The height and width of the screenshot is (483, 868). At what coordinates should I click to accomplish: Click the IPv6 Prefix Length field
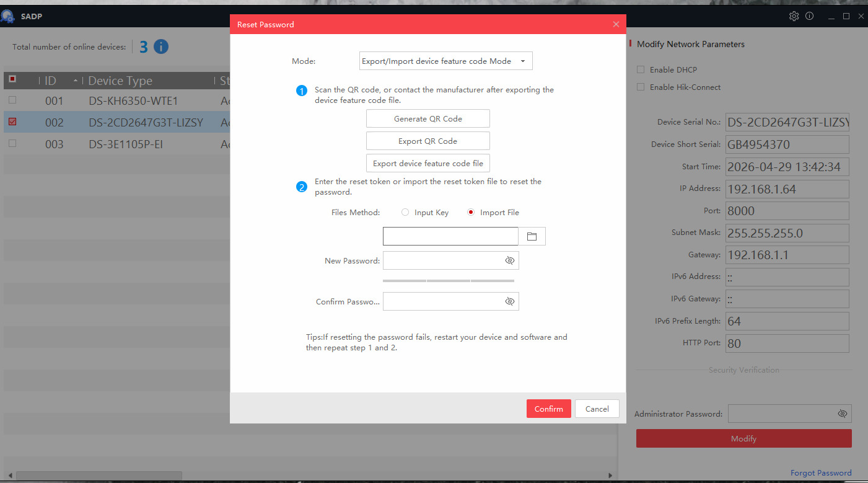[x=787, y=321]
